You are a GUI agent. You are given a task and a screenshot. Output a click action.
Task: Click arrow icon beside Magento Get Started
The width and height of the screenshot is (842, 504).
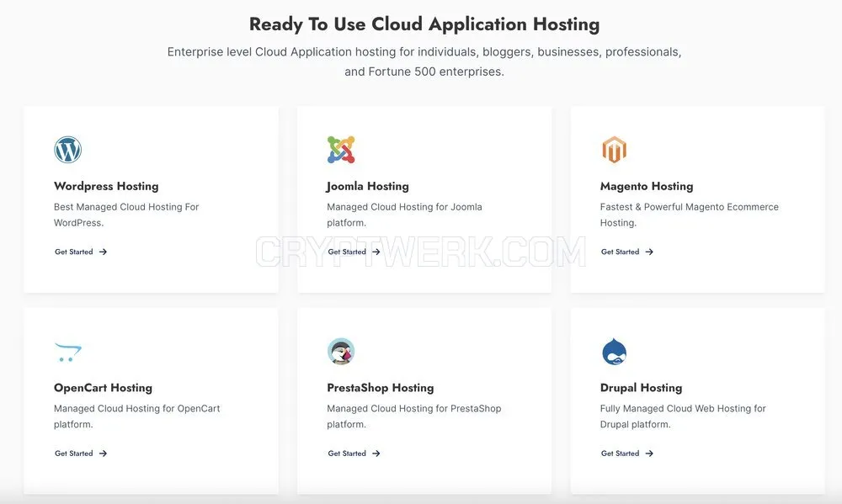point(649,252)
